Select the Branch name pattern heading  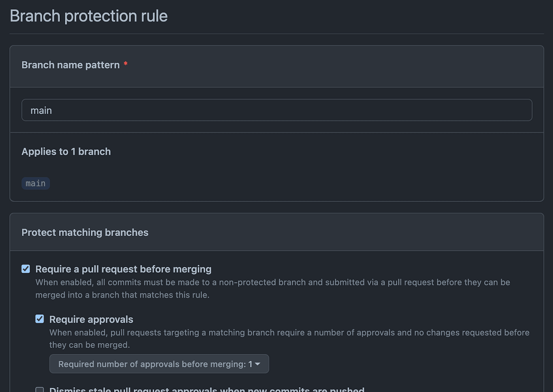coord(70,65)
